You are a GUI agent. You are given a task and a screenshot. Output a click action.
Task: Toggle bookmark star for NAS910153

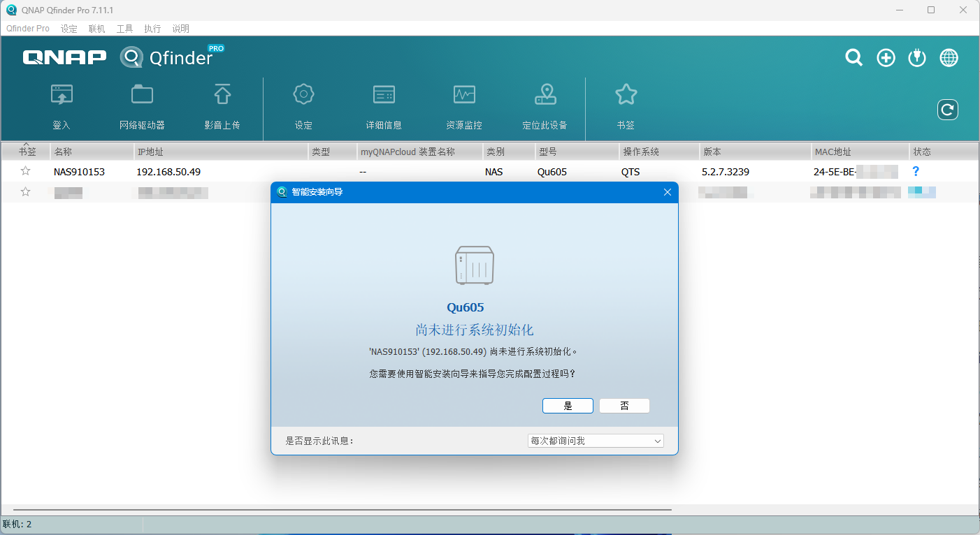pyautogui.click(x=26, y=171)
